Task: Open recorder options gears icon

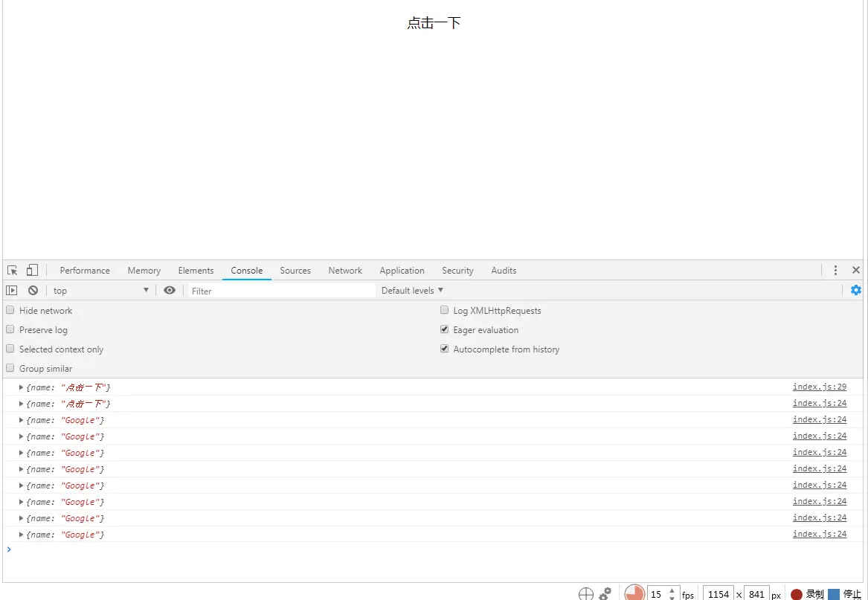Action: 605,594
